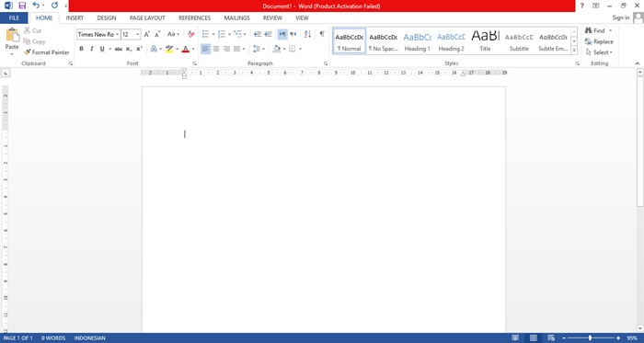Toggle Bold formatting
The height and width of the screenshot is (343, 644).
(81, 49)
